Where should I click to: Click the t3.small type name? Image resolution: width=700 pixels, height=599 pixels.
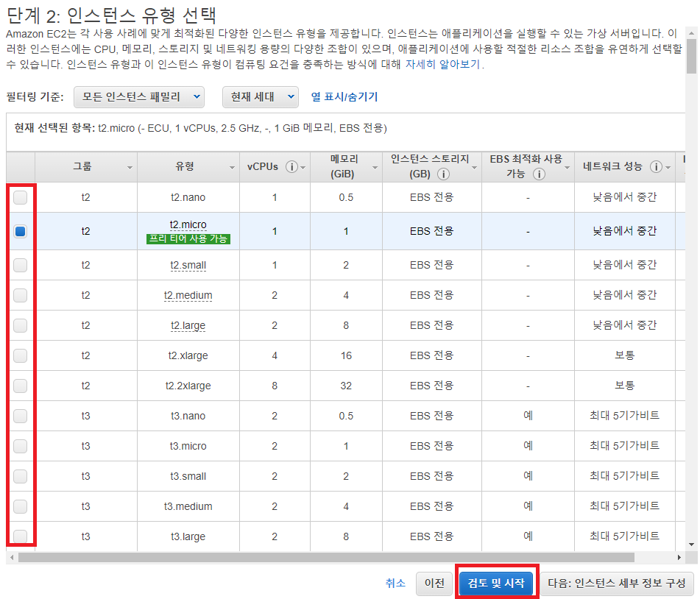click(x=188, y=476)
